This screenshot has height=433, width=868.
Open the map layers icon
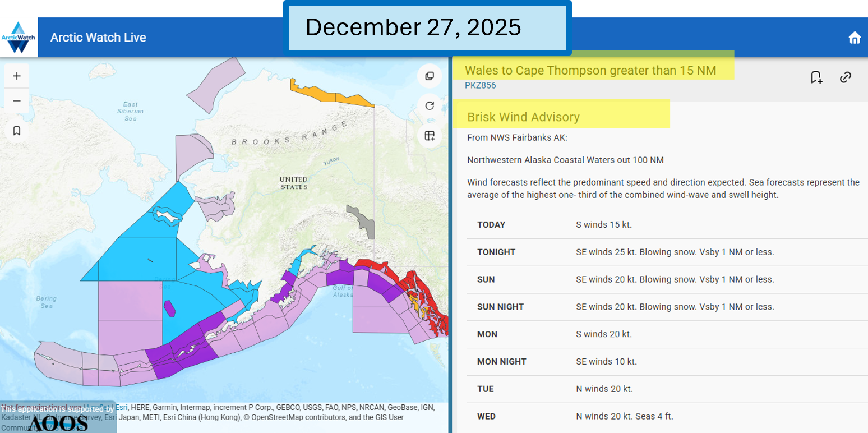pos(430,76)
